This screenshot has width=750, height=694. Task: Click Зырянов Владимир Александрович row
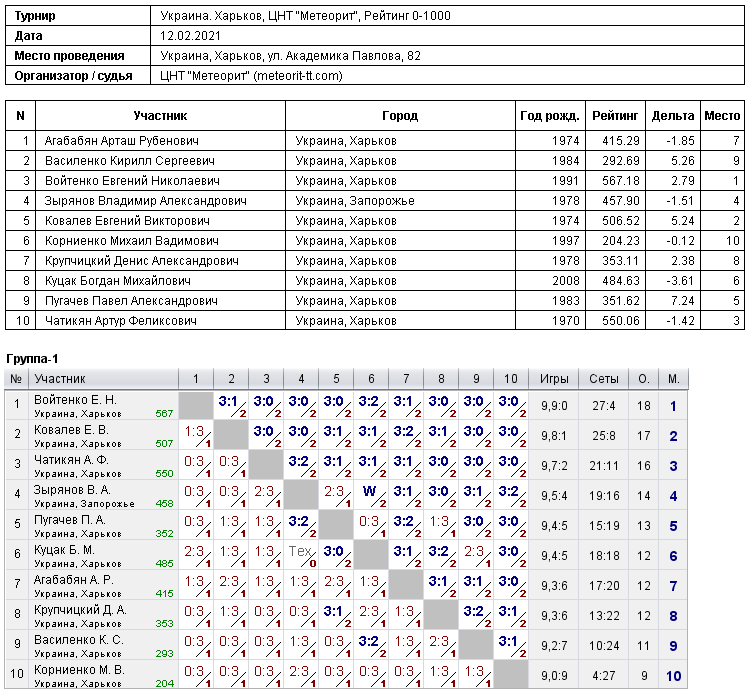click(x=375, y=201)
